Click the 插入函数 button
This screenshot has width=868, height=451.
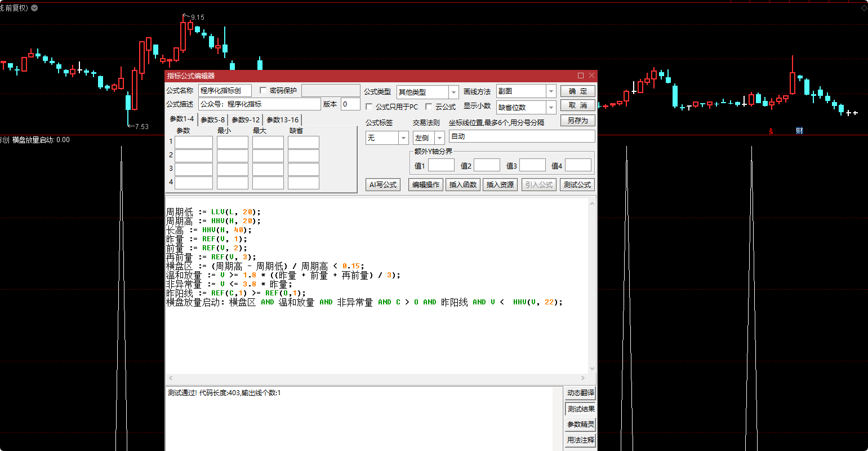point(462,184)
